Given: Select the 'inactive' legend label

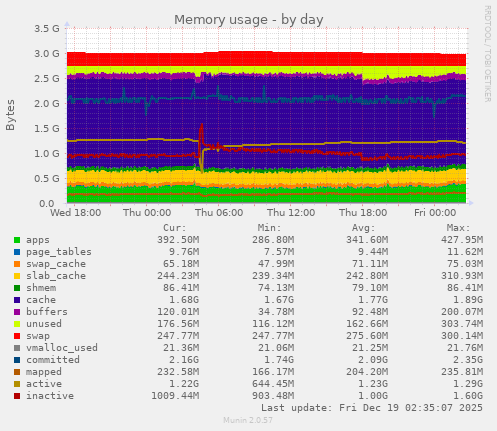Looking at the screenshot, I should coord(50,396).
